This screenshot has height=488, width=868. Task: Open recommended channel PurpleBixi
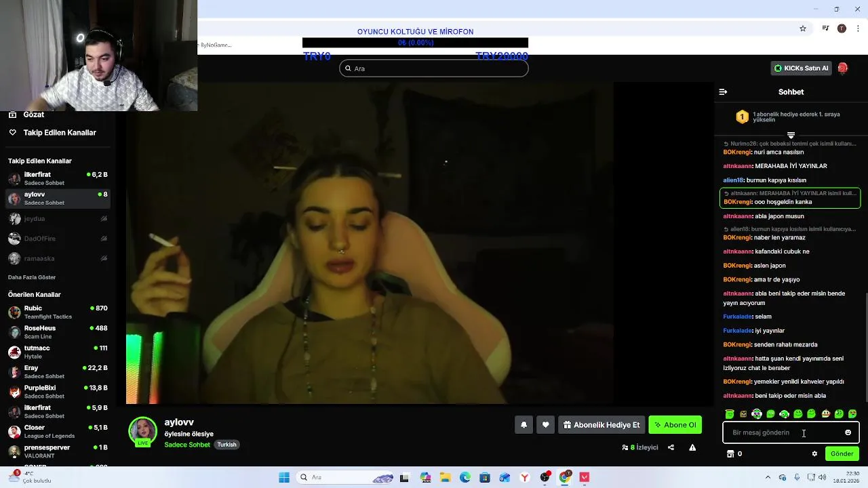click(58, 392)
